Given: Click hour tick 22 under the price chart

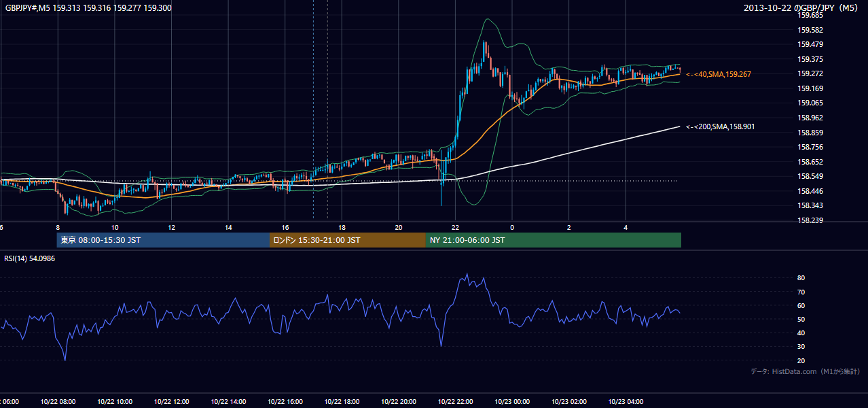Looking at the screenshot, I should point(455,227).
